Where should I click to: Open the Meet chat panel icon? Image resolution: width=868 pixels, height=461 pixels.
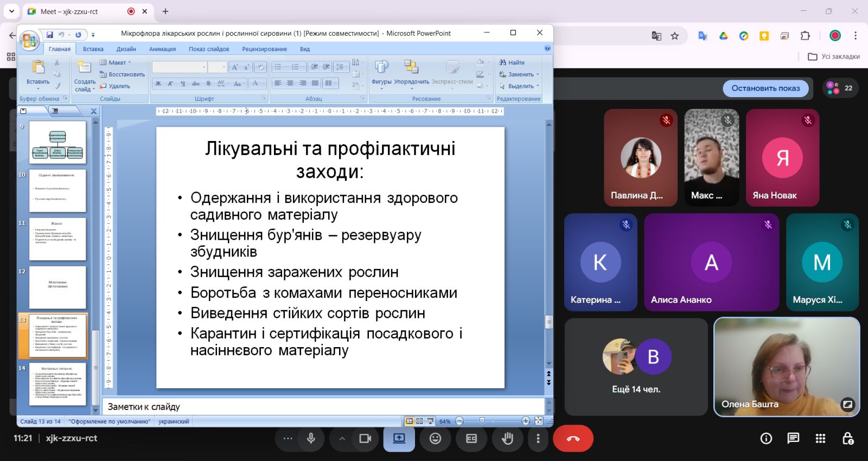pos(793,438)
